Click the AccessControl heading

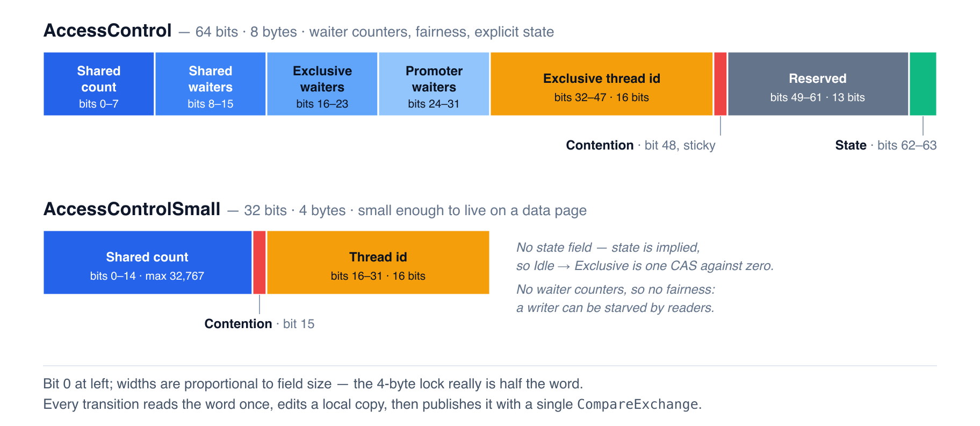pyautogui.click(x=107, y=31)
